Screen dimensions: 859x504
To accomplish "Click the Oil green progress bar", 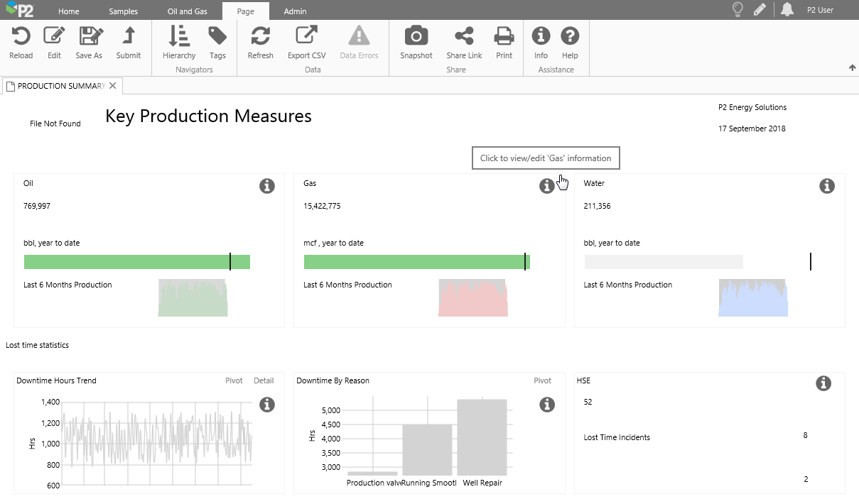I will pos(136,262).
